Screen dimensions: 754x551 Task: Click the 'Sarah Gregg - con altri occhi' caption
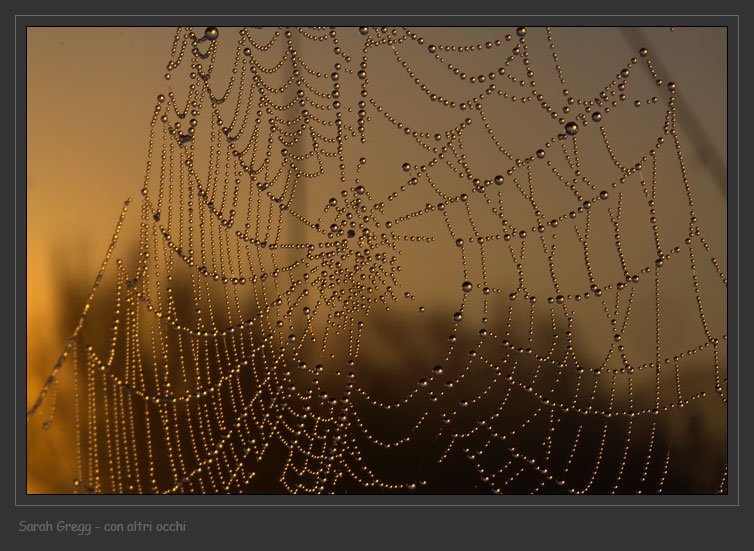[102, 526]
